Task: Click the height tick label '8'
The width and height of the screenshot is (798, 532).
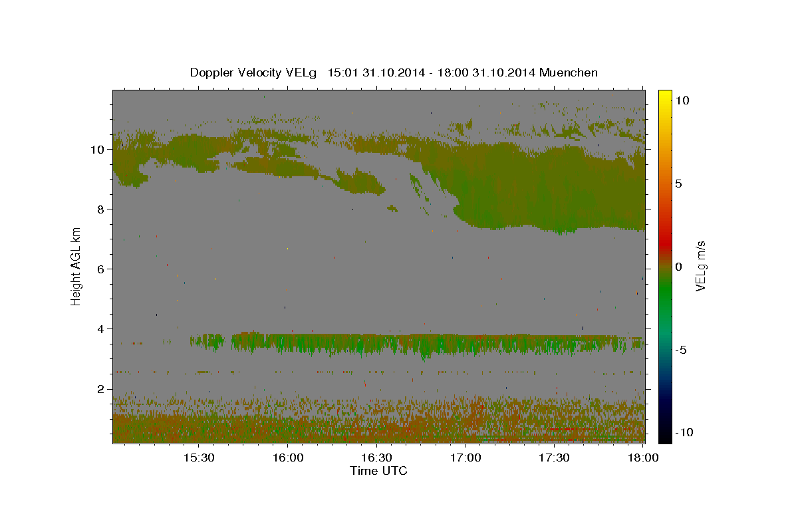Action: (101, 209)
